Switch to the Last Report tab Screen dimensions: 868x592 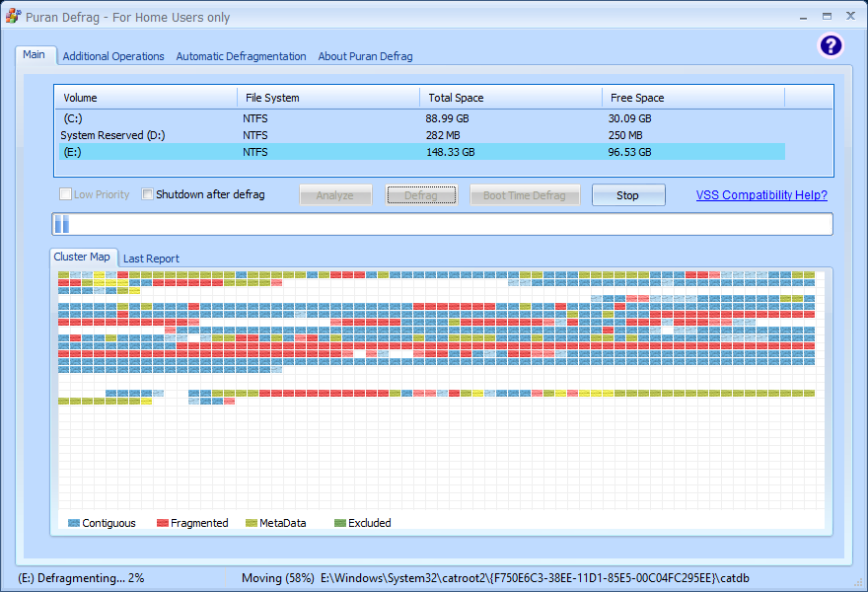151,259
